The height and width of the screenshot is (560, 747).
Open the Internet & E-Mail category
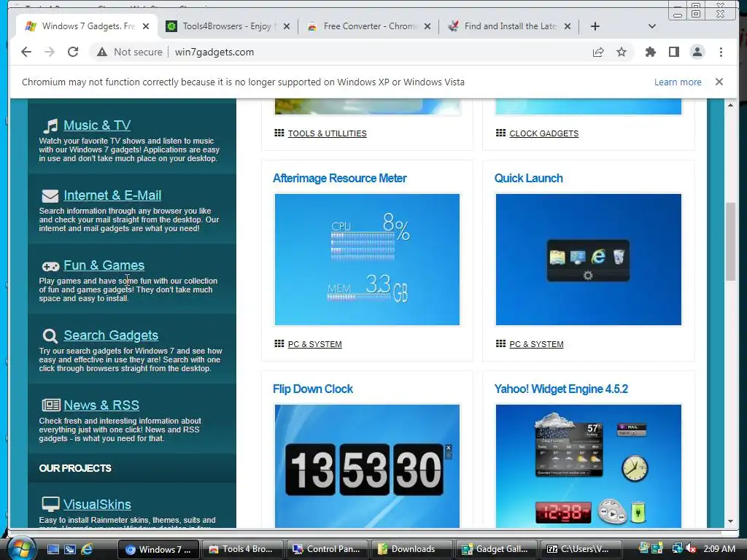pos(112,195)
